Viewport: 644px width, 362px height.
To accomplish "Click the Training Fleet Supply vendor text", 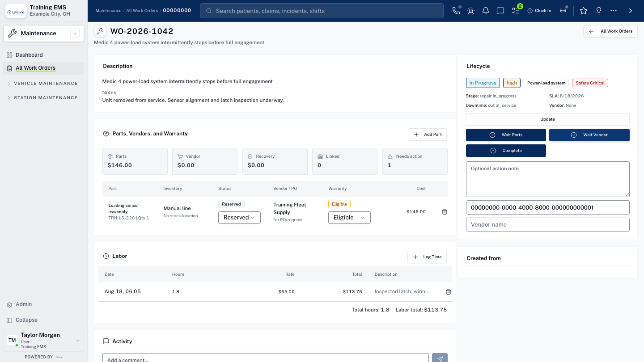I will click(x=290, y=209).
